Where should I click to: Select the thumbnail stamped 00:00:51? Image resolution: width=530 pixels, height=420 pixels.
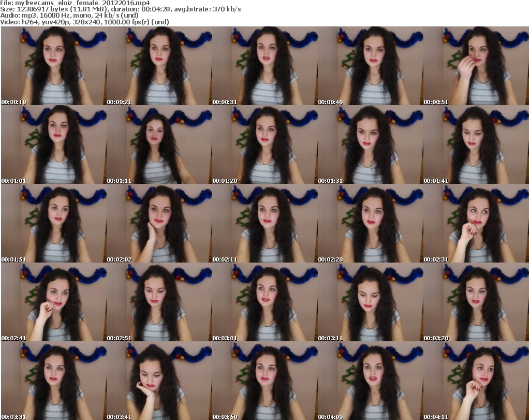tap(476, 66)
